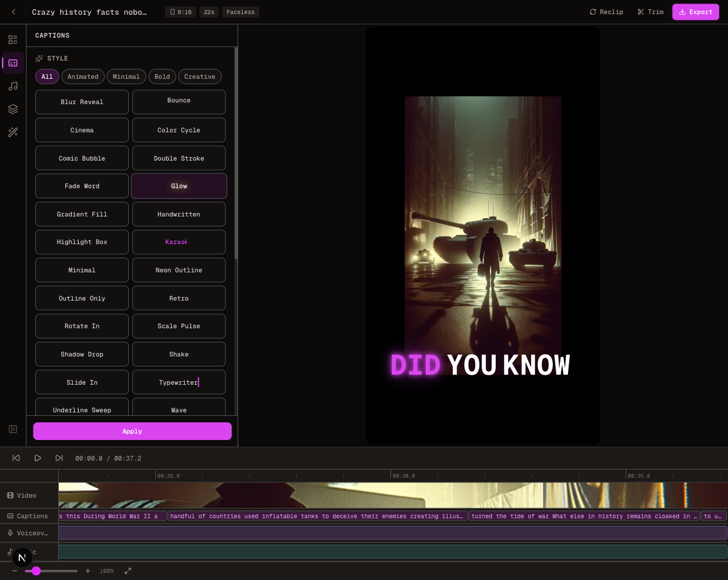This screenshot has width=728, height=580.
Task: Select the 'handful of countries' caption clip
Action: [318, 516]
